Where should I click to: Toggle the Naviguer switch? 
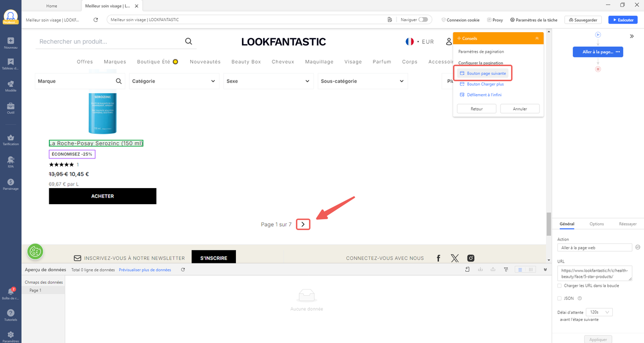click(x=423, y=20)
